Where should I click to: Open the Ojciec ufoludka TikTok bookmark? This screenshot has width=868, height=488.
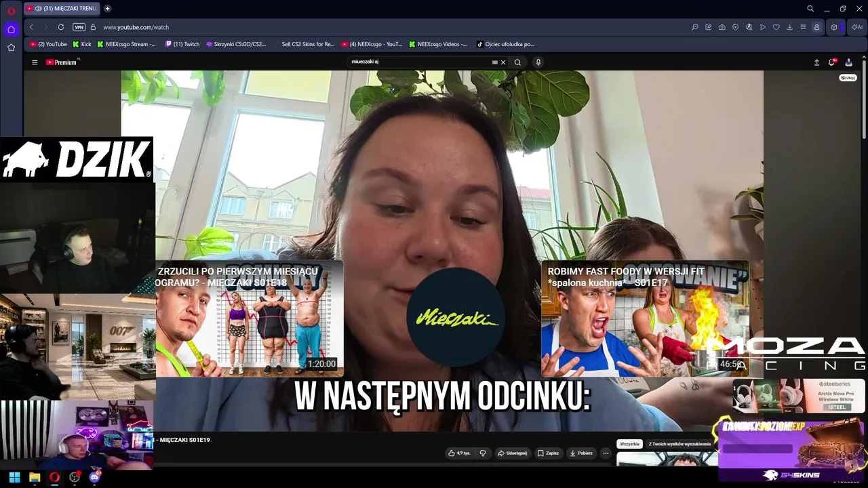point(506,44)
